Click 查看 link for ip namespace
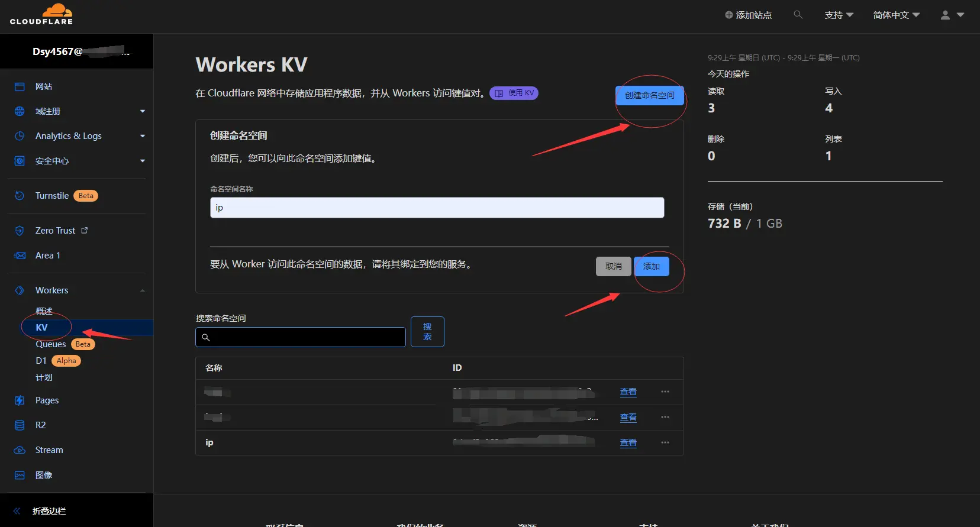 (628, 443)
